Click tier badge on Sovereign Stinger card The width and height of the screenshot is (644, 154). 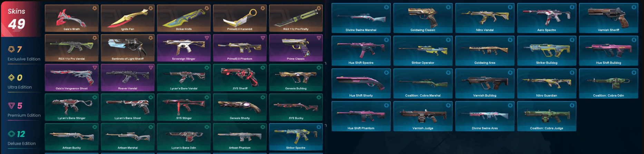click(207, 38)
